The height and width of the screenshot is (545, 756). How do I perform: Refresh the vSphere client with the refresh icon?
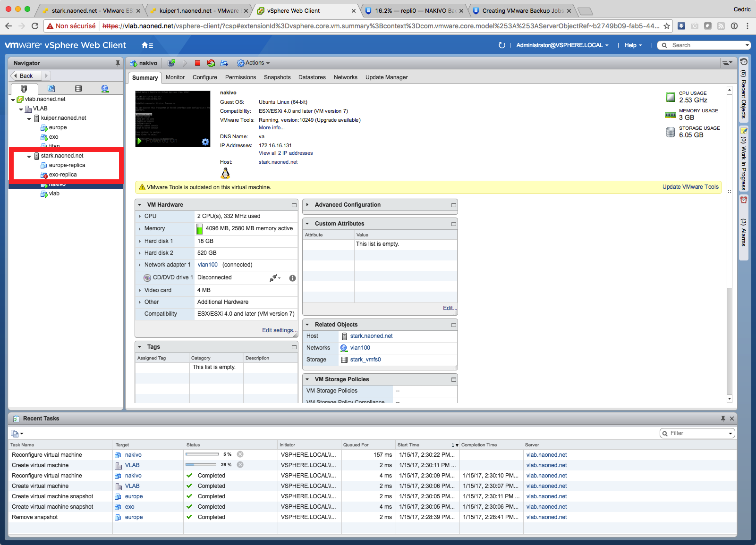pyautogui.click(x=501, y=45)
